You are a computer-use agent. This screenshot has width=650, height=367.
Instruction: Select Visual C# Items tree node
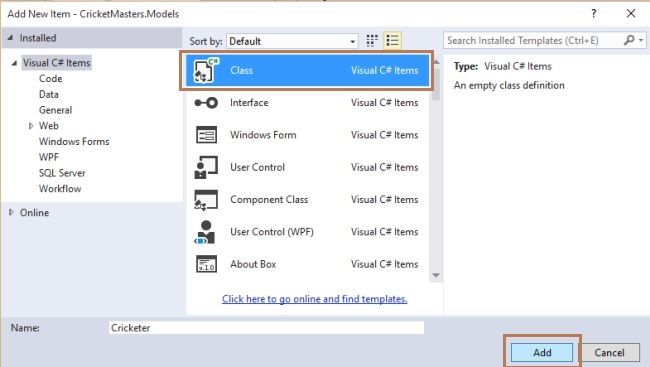click(x=56, y=63)
